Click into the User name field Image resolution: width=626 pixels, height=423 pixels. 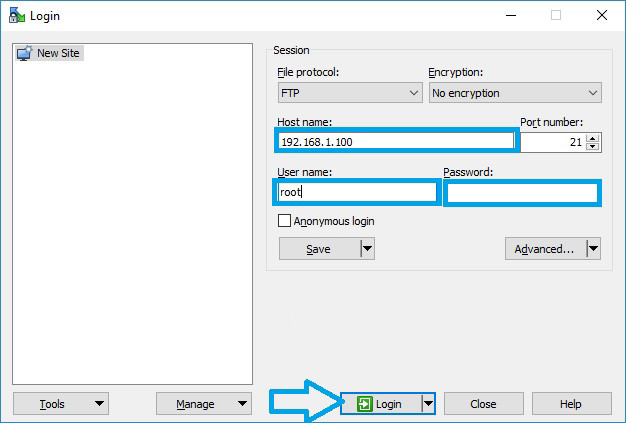pyautogui.click(x=357, y=192)
